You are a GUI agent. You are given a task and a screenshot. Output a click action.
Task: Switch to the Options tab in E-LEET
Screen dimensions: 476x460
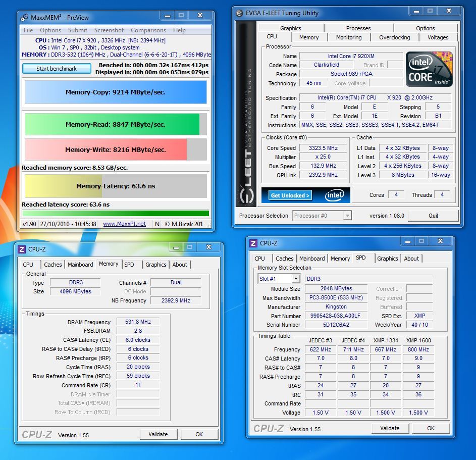point(426,28)
